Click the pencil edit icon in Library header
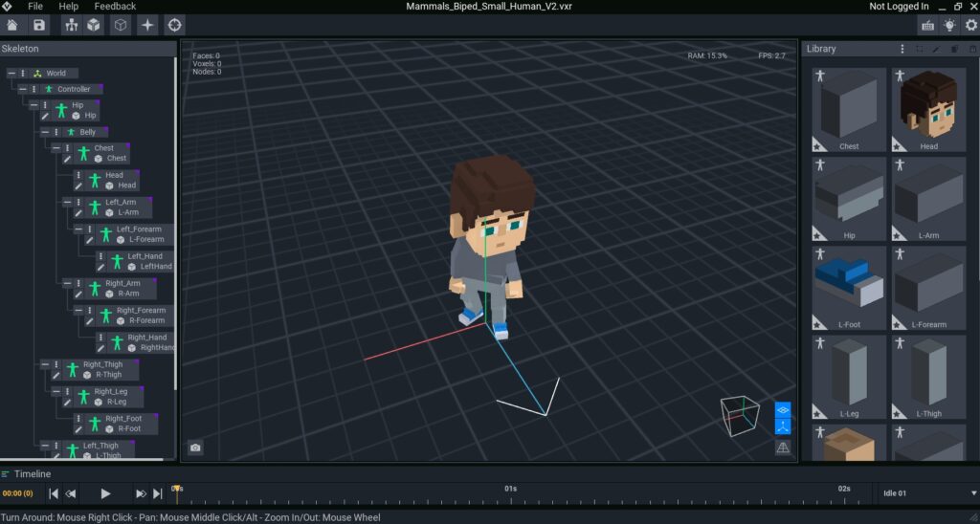This screenshot has width=980, height=524. pyautogui.click(x=936, y=49)
